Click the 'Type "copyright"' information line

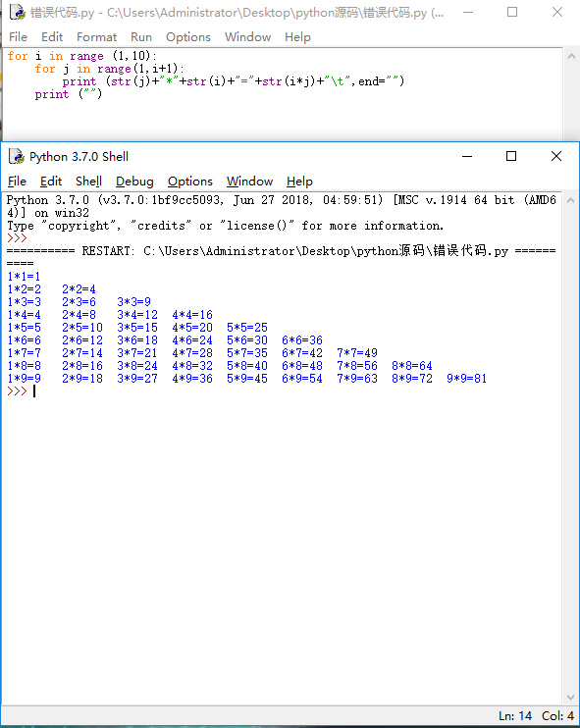[x=225, y=226]
